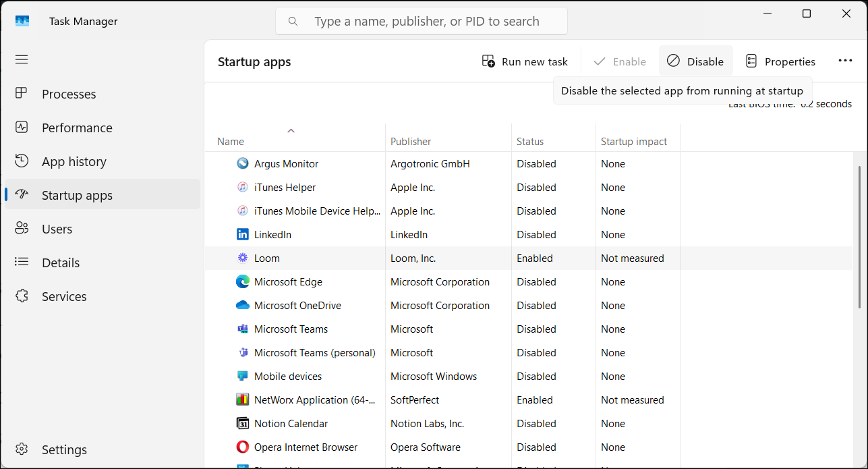This screenshot has width=868, height=469.
Task: Click the Microsoft Edge icon
Action: point(243,282)
